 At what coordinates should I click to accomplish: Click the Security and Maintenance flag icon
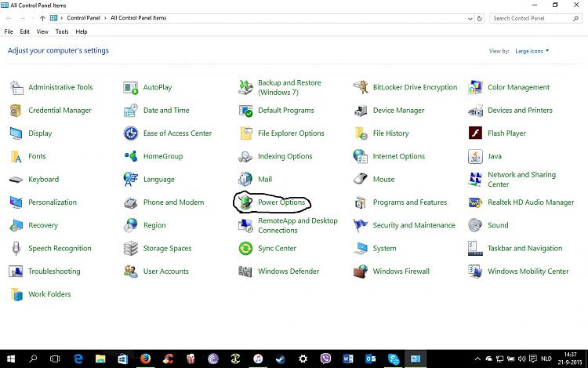(x=361, y=225)
